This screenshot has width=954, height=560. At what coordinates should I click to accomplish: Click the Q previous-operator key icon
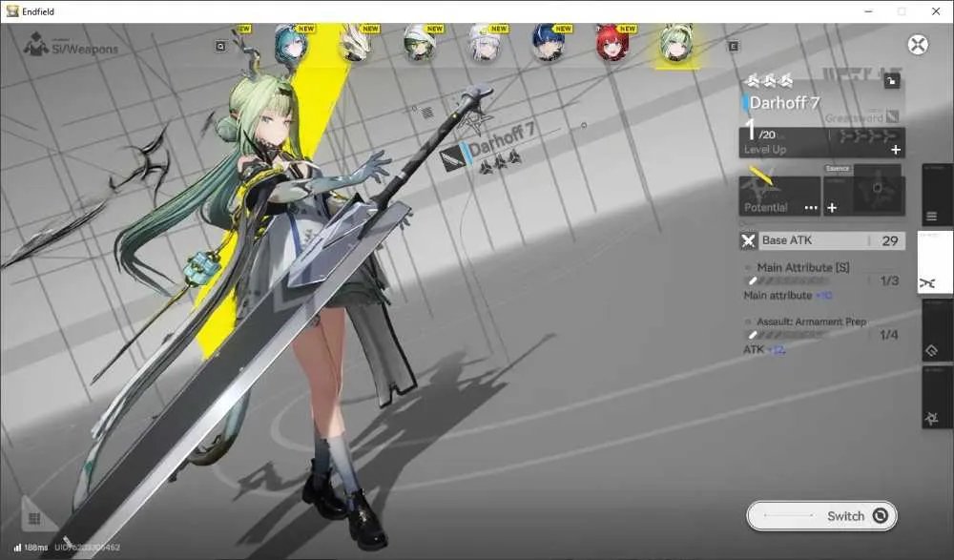pyautogui.click(x=221, y=46)
